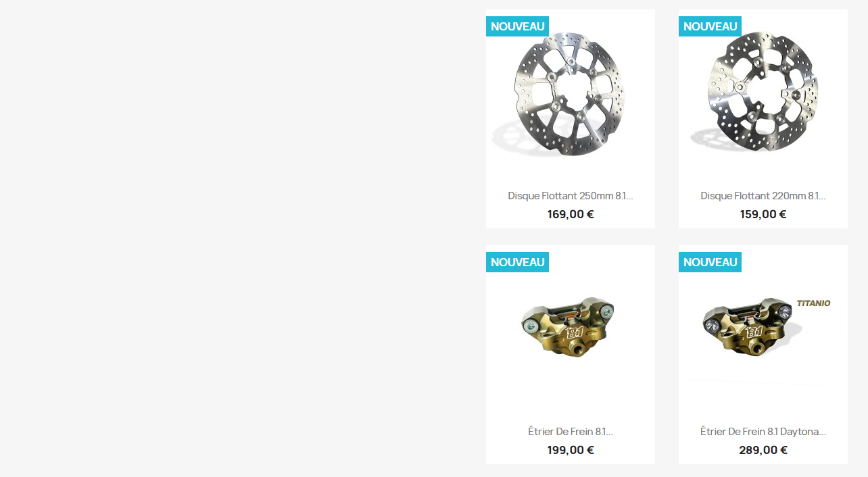Click the shadow under the 250mm disc
The height and width of the screenshot is (477, 868).
(x=517, y=137)
